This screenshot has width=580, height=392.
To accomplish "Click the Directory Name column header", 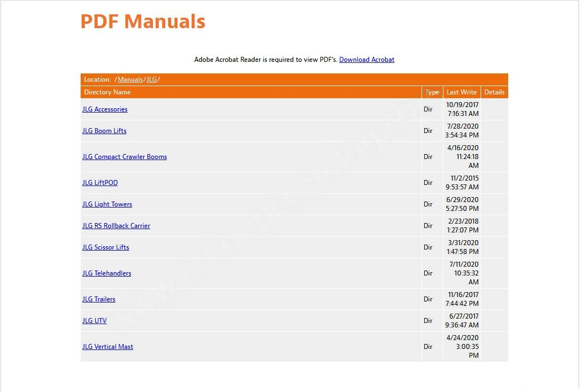I will point(107,92).
